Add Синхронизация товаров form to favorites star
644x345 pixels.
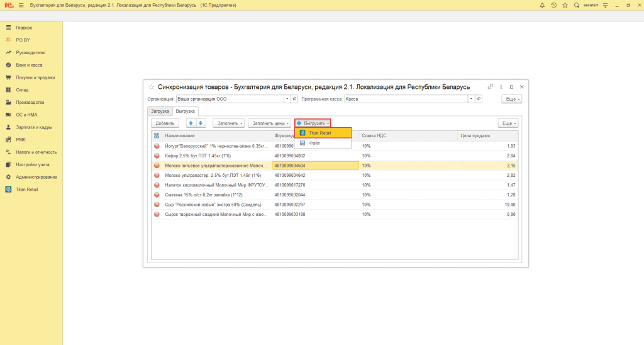click(151, 87)
